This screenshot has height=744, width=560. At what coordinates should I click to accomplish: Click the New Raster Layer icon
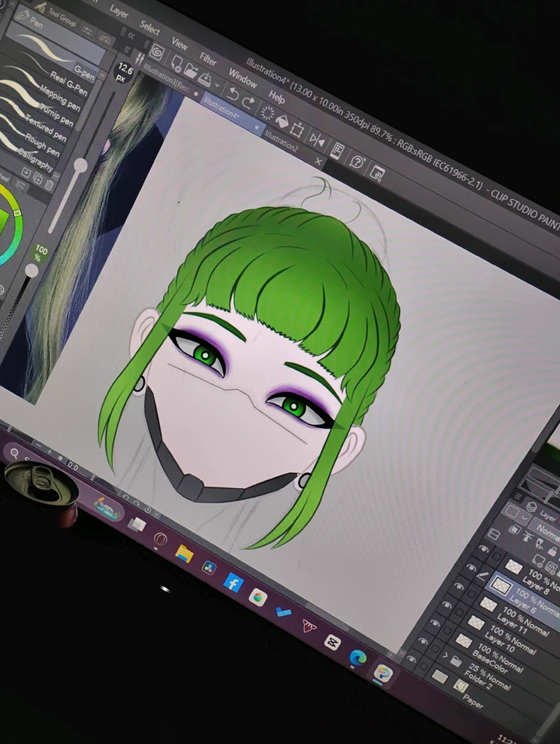[538, 561]
